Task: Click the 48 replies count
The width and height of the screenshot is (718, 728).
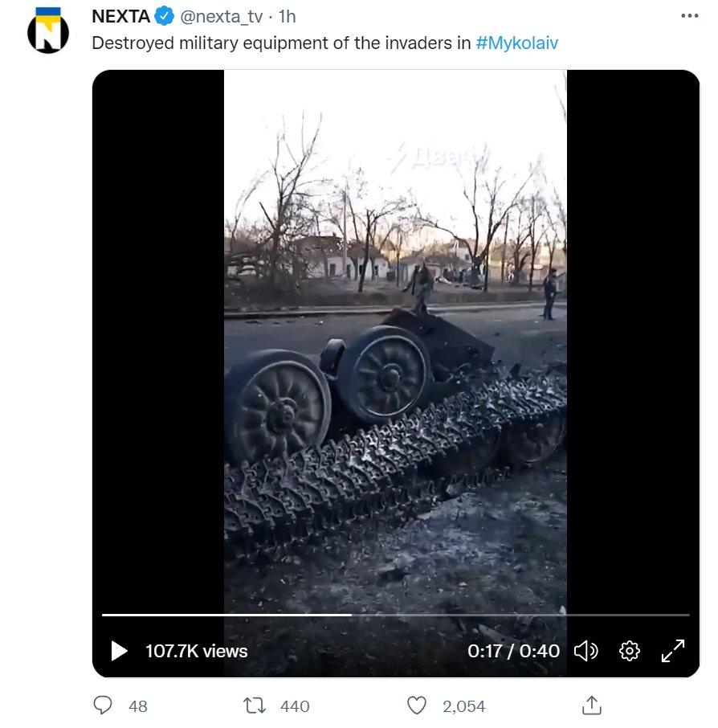Action: [x=138, y=706]
